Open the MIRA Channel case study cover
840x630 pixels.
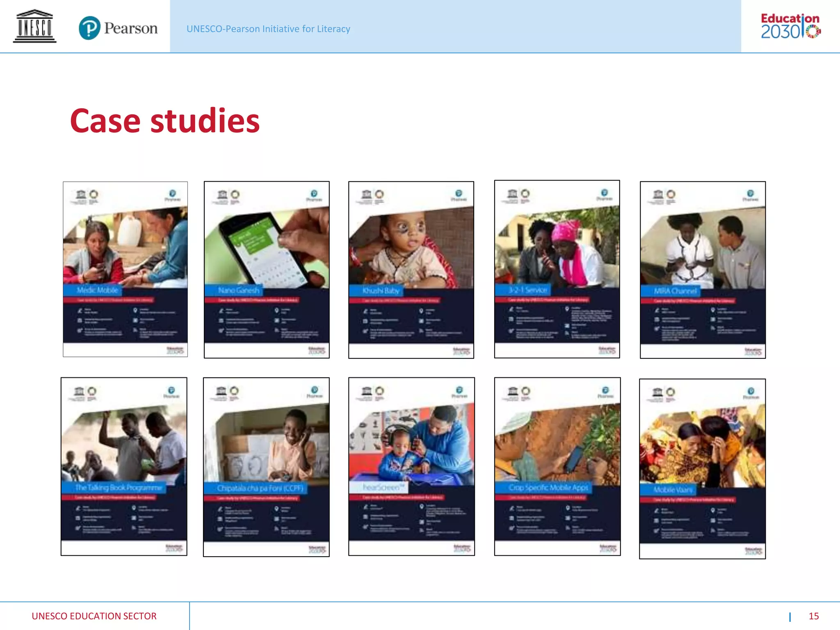click(x=703, y=269)
